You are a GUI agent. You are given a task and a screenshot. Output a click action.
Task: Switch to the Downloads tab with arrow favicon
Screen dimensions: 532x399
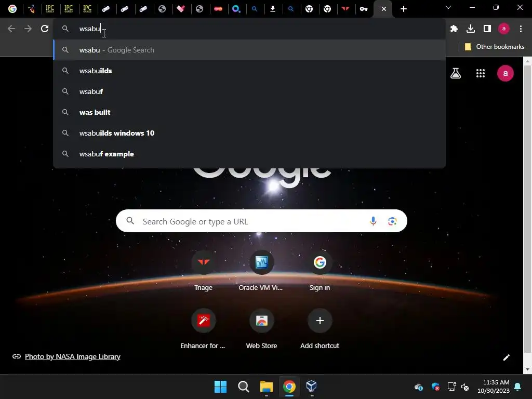tap(272, 9)
